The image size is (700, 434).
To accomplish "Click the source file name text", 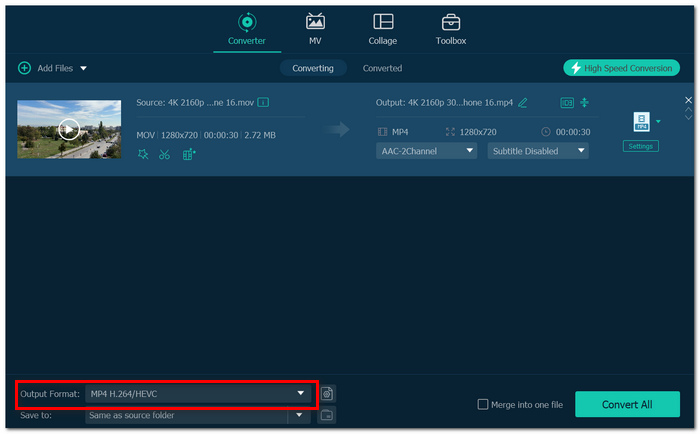I will [x=195, y=103].
